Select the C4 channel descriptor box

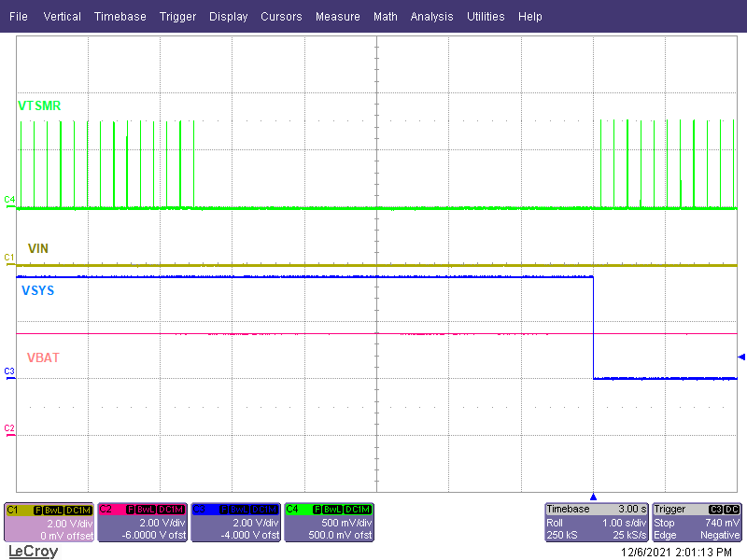(x=329, y=521)
